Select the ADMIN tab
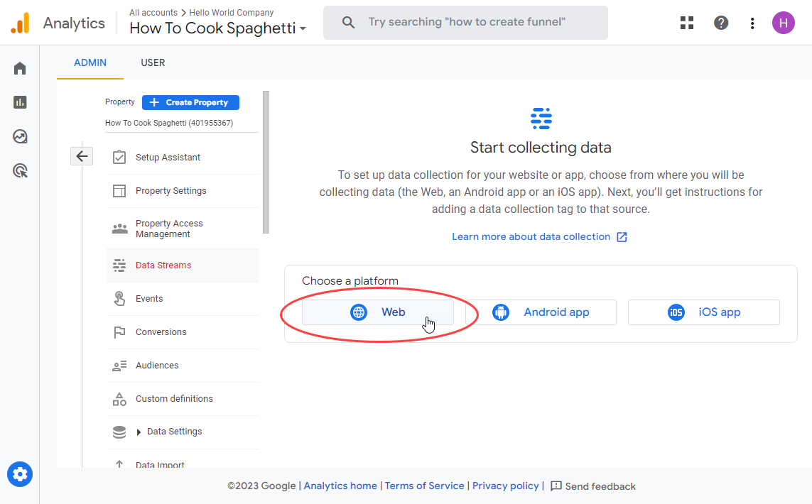Screen dimensions: 812x504 coord(90,62)
